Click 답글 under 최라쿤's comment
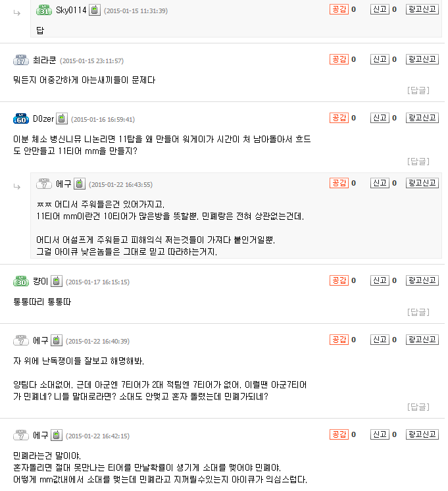The width and height of the screenshot is (448, 491). point(418,90)
